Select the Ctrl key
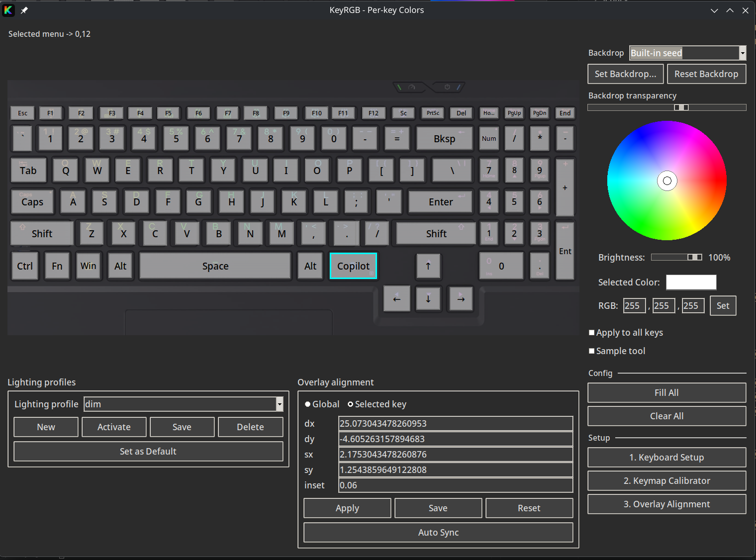 pos(24,266)
